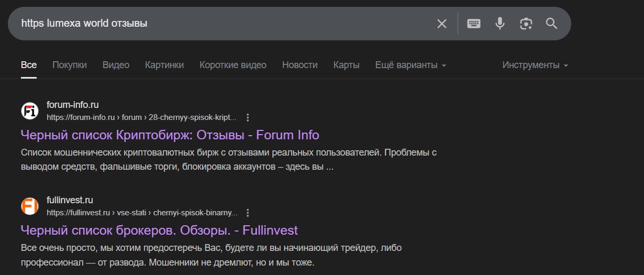Open search by image camera icon
This screenshot has height=275, width=644.
tap(526, 24)
